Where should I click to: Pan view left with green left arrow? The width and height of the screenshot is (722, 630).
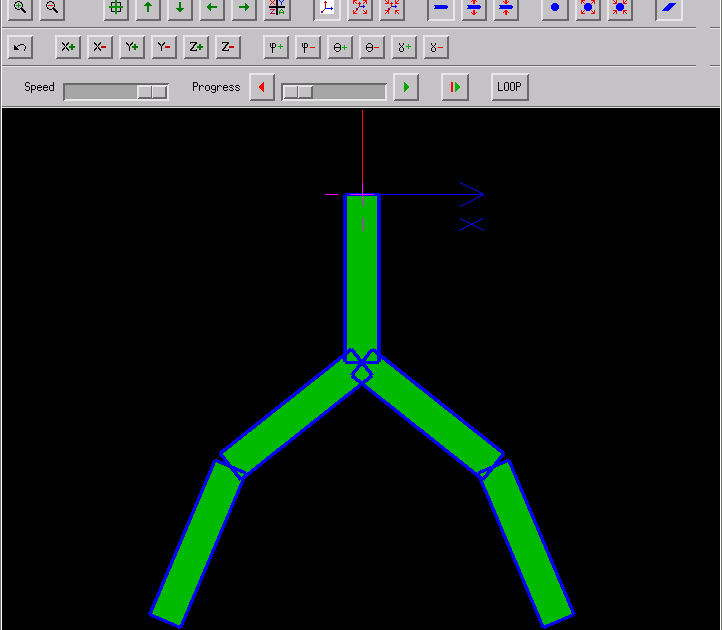point(212,8)
